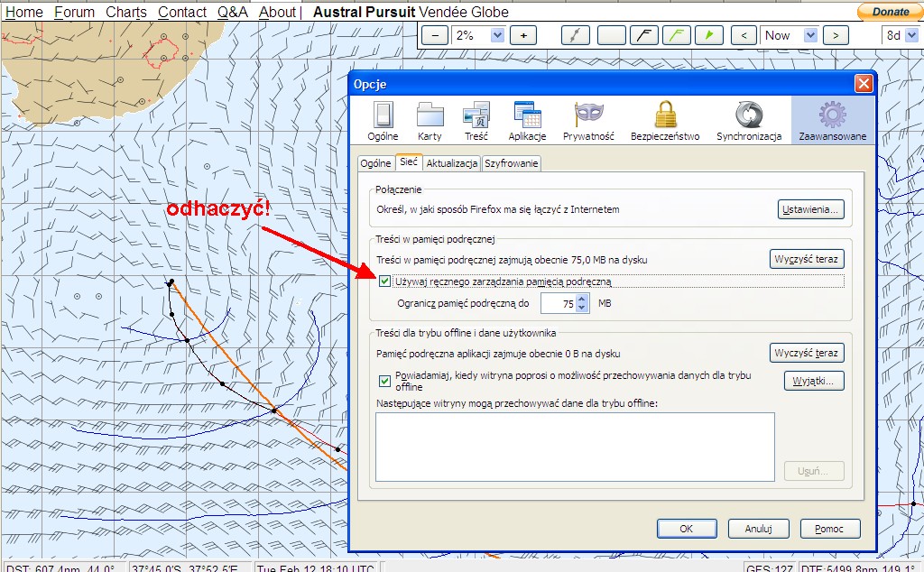Toggle the 'Powiadamiaj, kiedy witryna poprosi' checkbox
Screen dimensions: 924x572
tap(385, 380)
